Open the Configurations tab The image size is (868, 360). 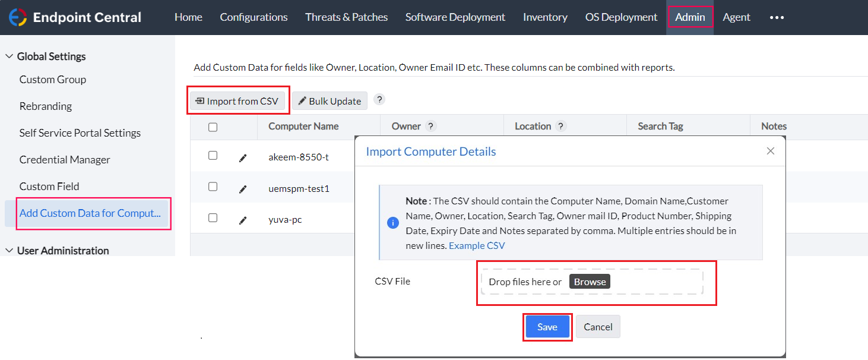click(254, 17)
